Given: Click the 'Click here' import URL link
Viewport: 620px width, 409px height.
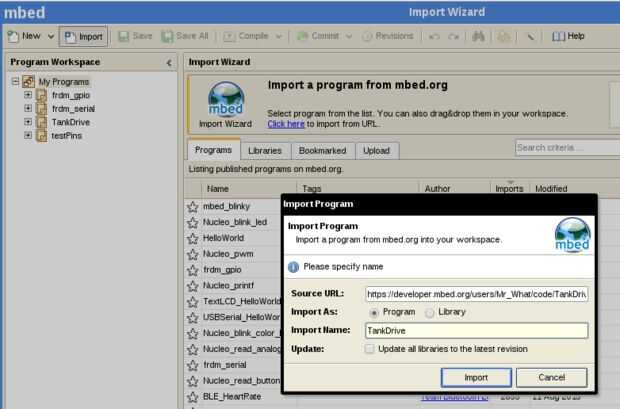Looking at the screenshot, I should (x=286, y=124).
